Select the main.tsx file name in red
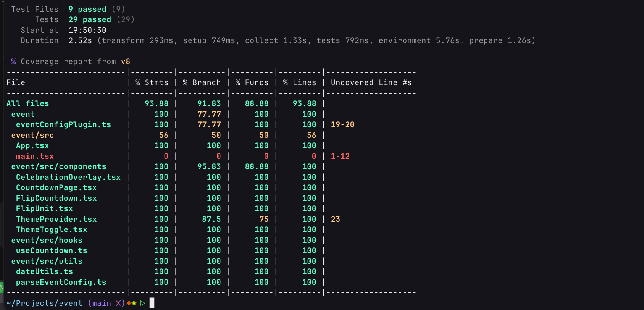Screen dimensions: 644x310 35,156
